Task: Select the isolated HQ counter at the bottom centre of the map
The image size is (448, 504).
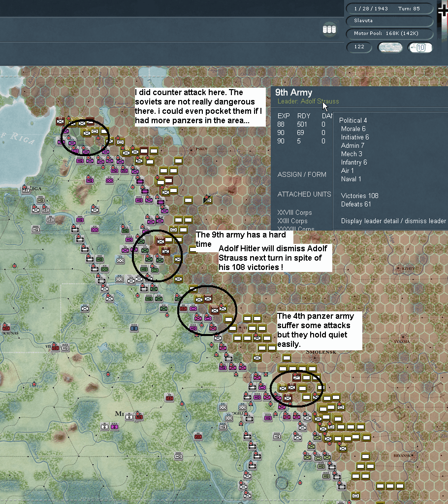Action: click(x=179, y=456)
